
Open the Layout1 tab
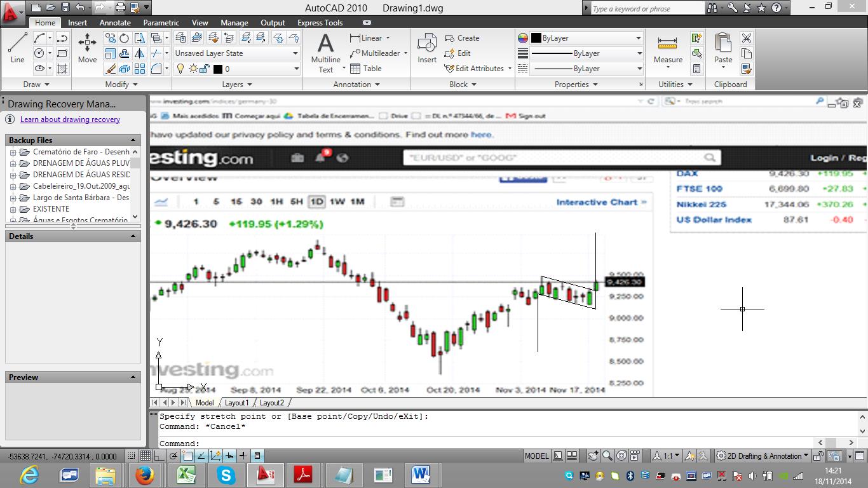point(236,403)
